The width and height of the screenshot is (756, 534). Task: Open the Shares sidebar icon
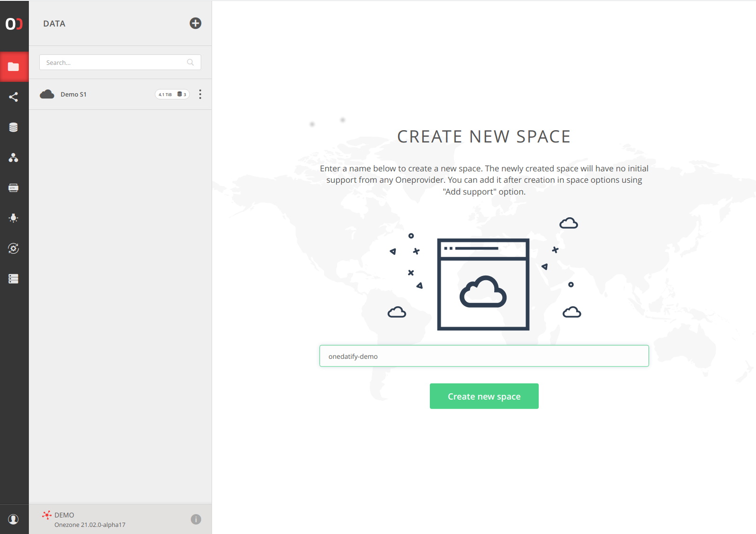click(x=14, y=97)
